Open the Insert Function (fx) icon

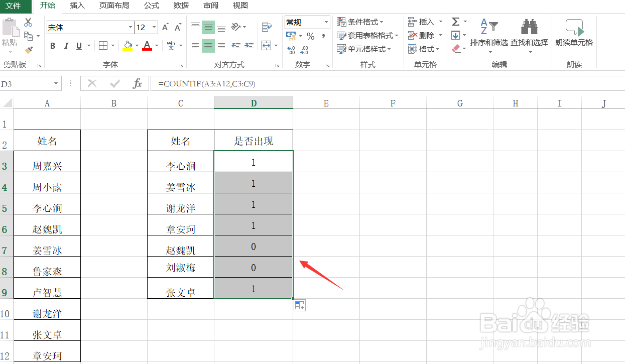138,83
